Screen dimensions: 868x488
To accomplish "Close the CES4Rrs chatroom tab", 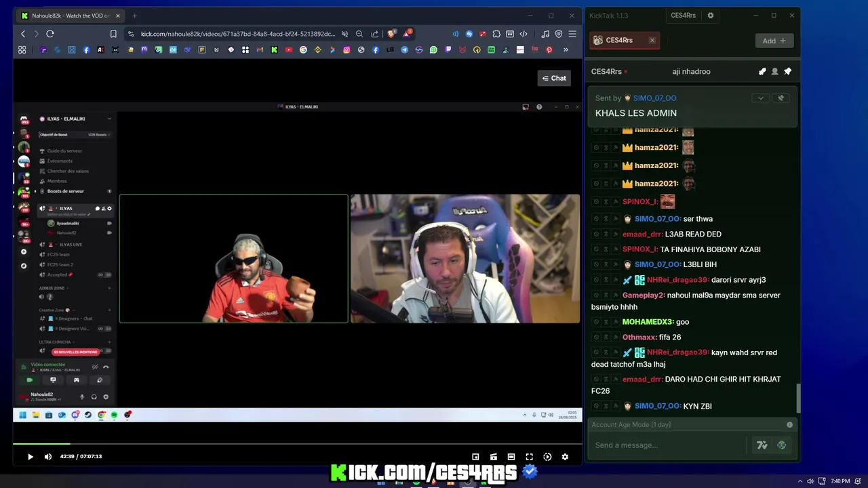I will point(652,41).
